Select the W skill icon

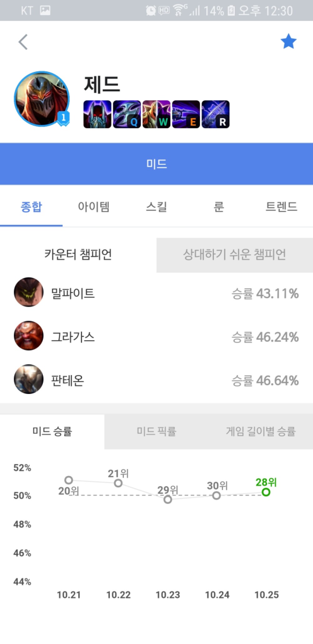coord(156,114)
